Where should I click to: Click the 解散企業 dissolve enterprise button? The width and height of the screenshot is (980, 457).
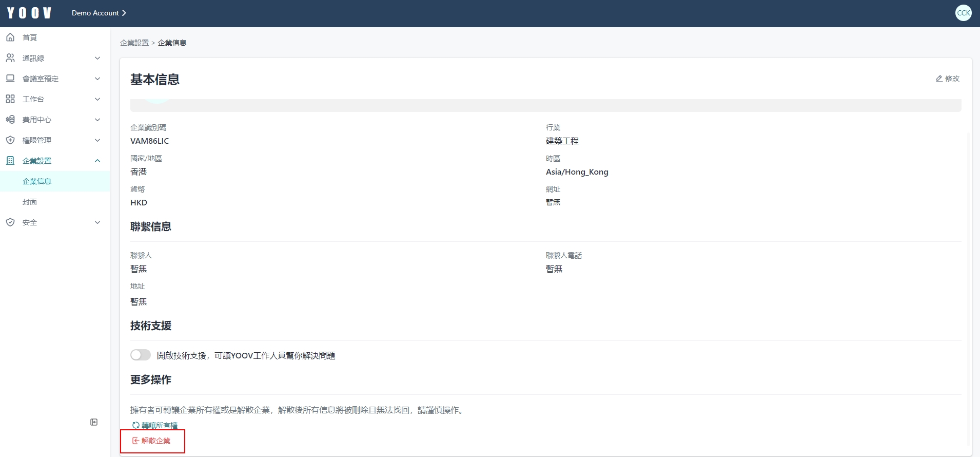pyautogui.click(x=152, y=441)
